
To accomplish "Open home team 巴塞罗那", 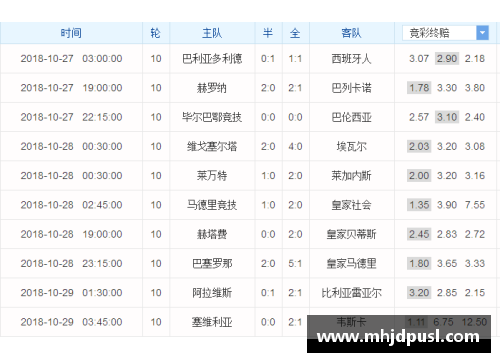I will [x=212, y=264].
